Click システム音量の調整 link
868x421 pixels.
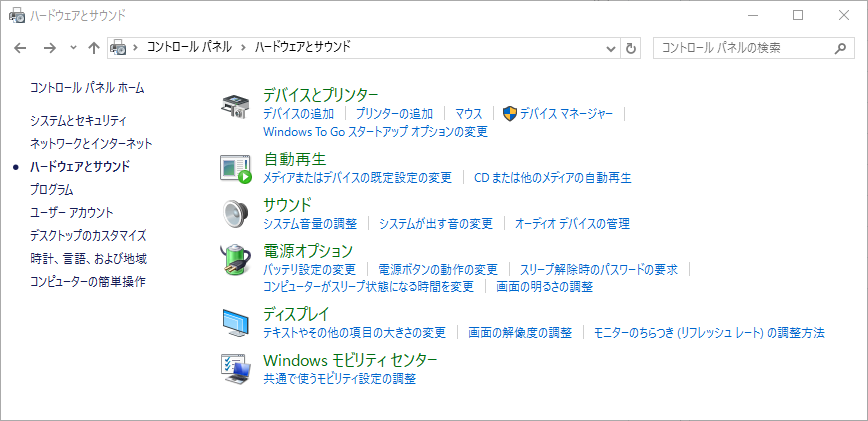click(x=310, y=224)
